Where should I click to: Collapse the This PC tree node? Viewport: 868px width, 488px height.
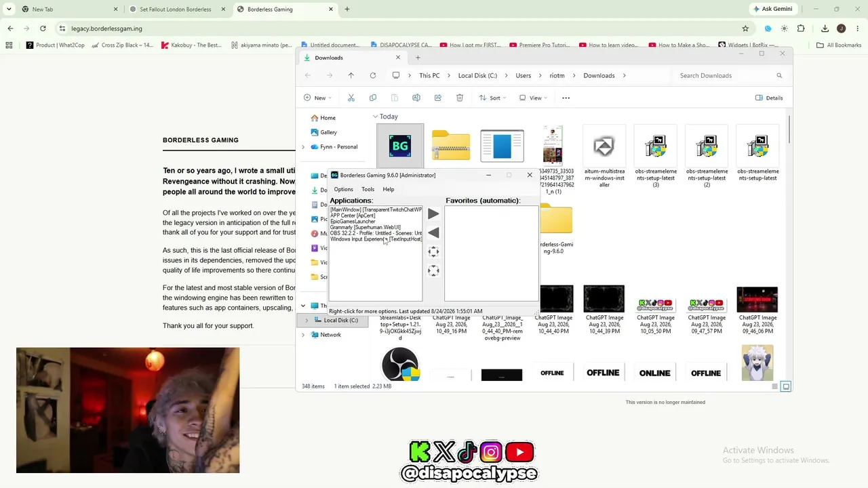pyautogui.click(x=303, y=306)
